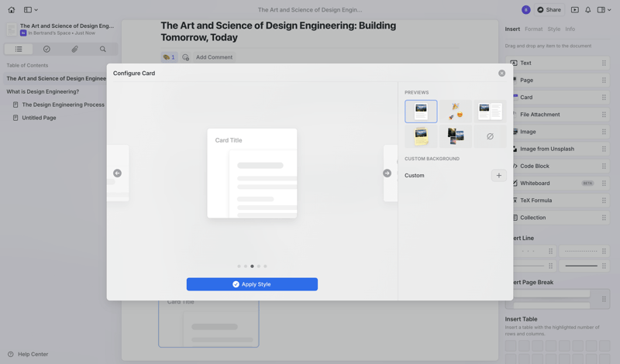Click Collection insert item
The width and height of the screenshot is (620, 364).
coord(561,218)
